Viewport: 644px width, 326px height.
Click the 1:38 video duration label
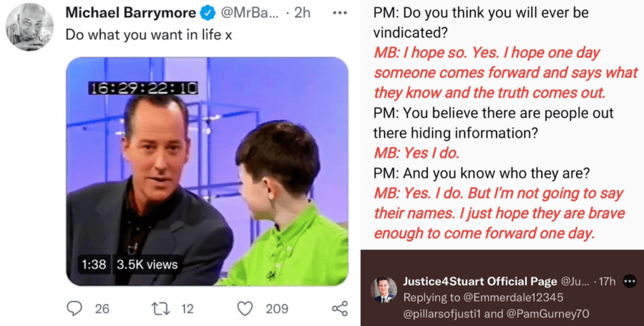click(94, 264)
